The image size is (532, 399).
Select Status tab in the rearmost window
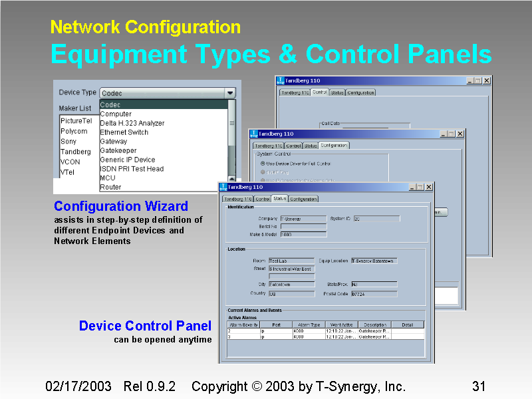(337, 92)
